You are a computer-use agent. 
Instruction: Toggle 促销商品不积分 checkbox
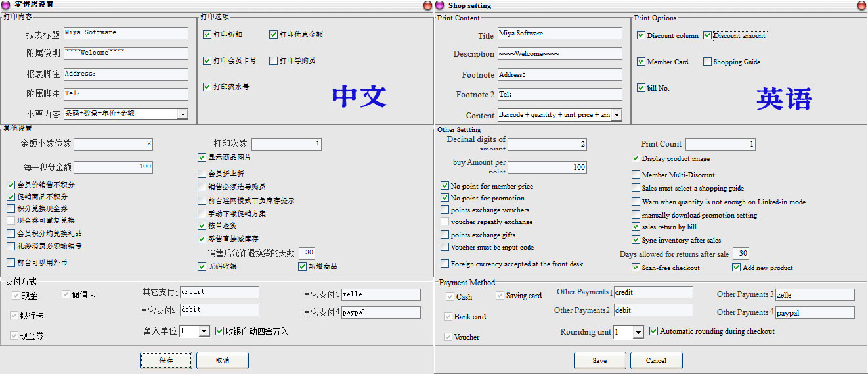coord(11,197)
